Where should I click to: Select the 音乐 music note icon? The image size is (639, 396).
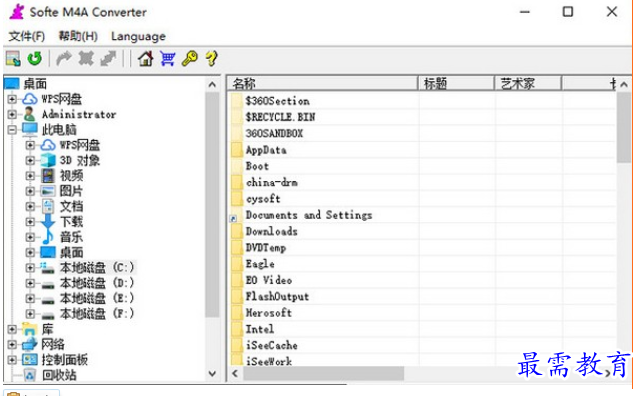click(x=48, y=237)
